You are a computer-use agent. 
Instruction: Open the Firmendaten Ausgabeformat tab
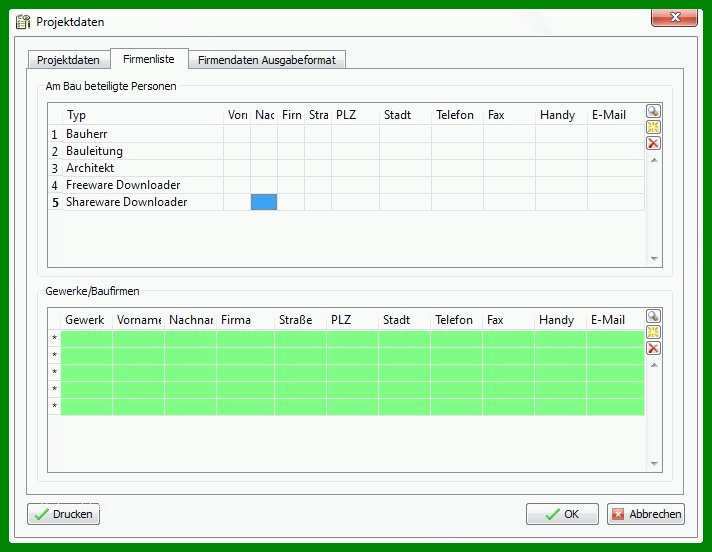tap(267, 60)
